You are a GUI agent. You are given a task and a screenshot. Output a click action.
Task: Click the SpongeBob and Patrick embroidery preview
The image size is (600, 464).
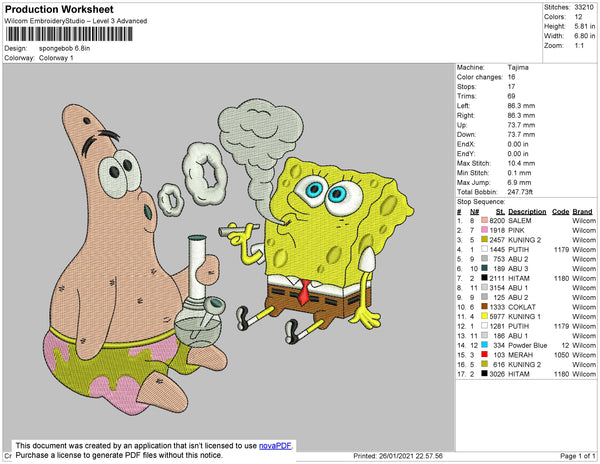tap(228, 256)
